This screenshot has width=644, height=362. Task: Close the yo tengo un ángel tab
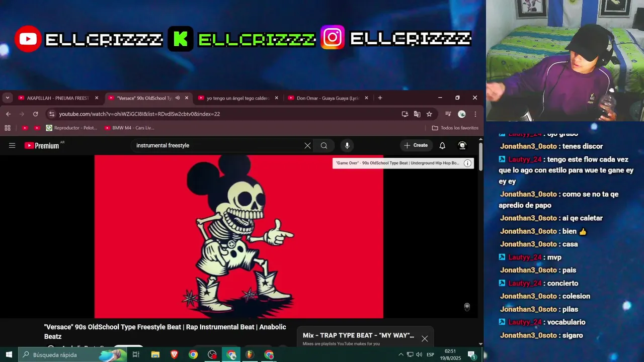coord(276,98)
